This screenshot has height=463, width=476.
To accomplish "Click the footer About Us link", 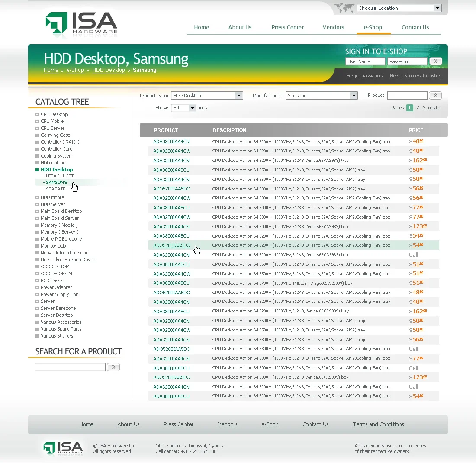I will click(129, 424).
